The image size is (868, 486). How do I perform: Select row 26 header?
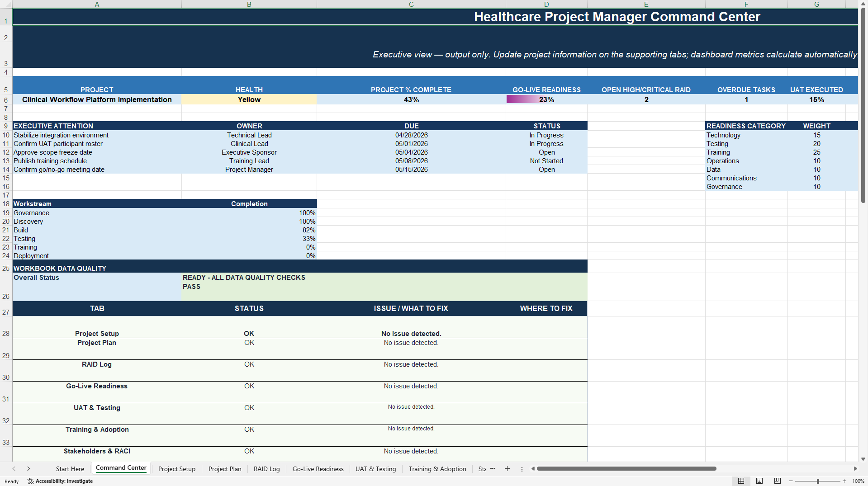6,287
